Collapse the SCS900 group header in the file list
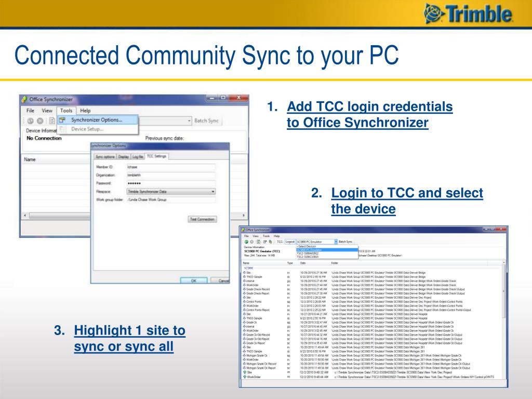The height and width of the screenshot is (399, 532). [248, 268]
